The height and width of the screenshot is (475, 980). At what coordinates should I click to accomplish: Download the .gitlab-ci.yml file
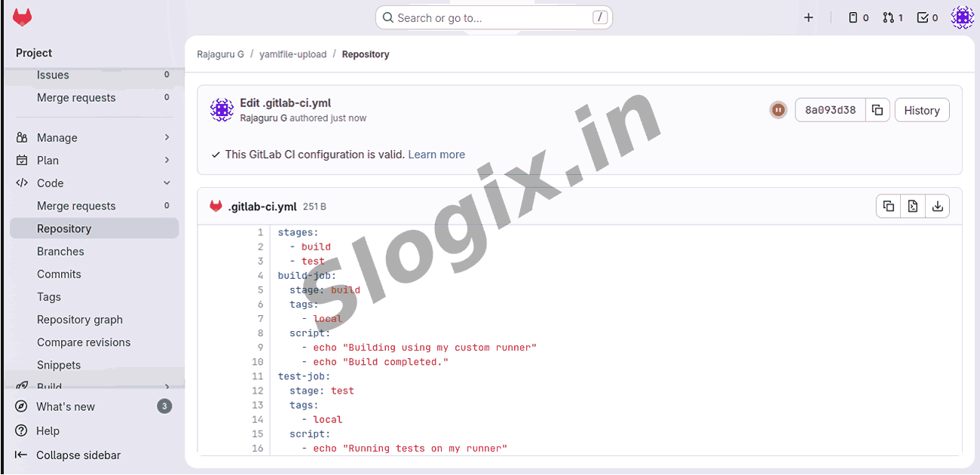pos(937,206)
